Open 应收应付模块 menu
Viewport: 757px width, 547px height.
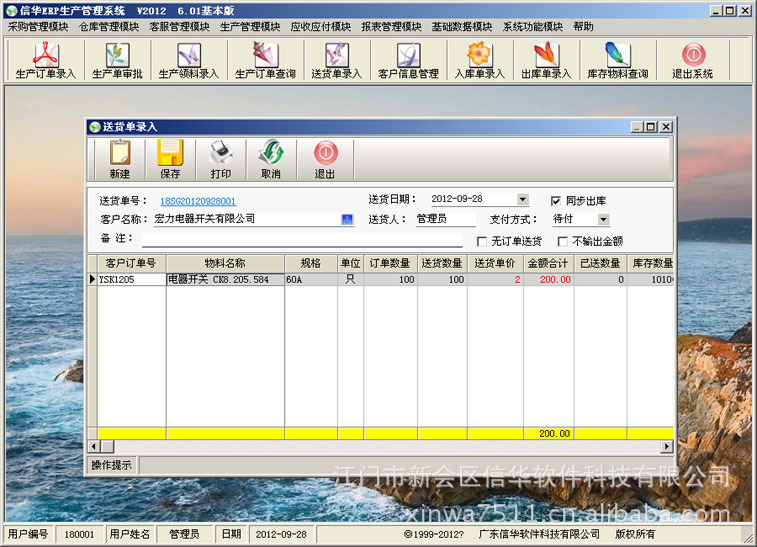click(x=320, y=27)
